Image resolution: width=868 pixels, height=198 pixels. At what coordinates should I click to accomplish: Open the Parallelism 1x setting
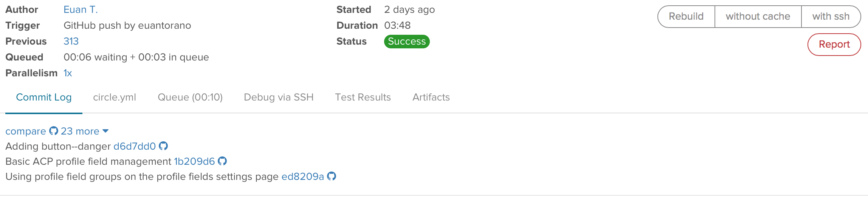pyautogui.click(x=68, y=73)
